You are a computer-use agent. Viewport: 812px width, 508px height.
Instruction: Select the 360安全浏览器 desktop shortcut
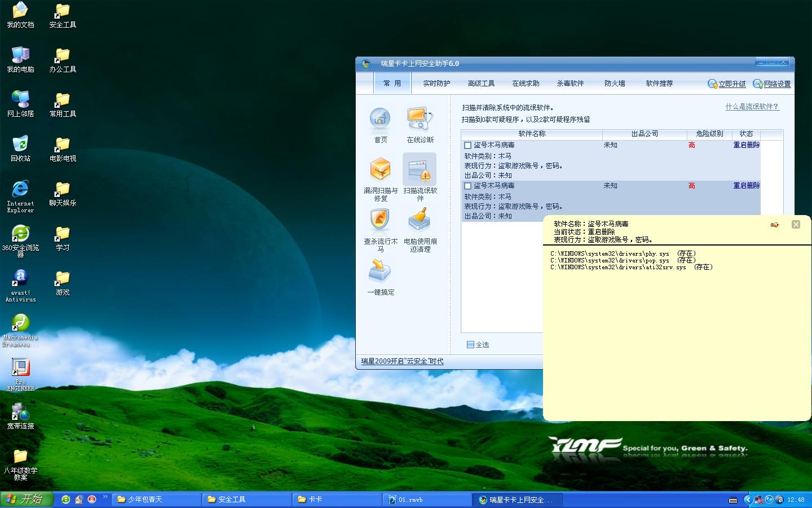tap(20, 241)
